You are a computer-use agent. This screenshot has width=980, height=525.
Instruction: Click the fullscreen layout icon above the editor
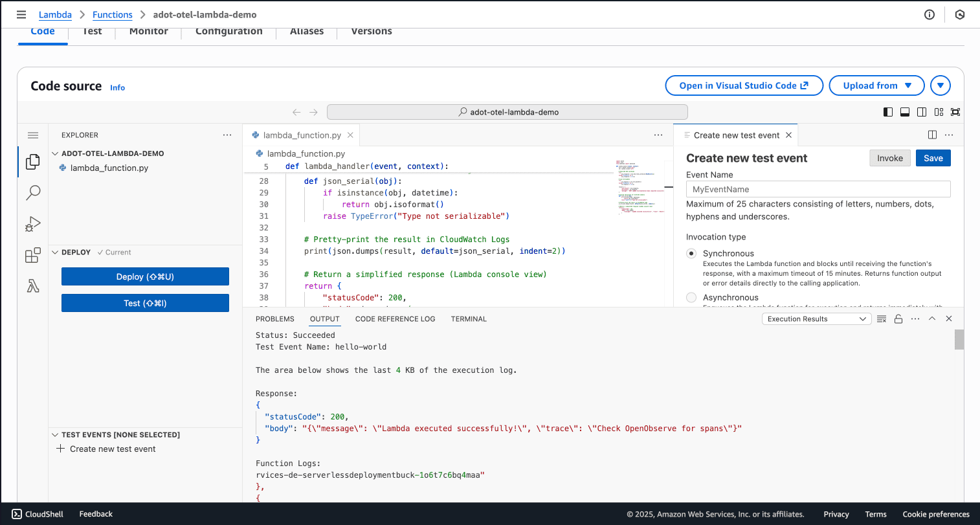[x=955, y=111]
